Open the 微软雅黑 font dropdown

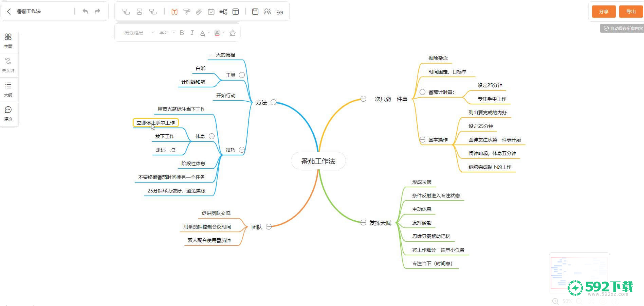[139, 33]
